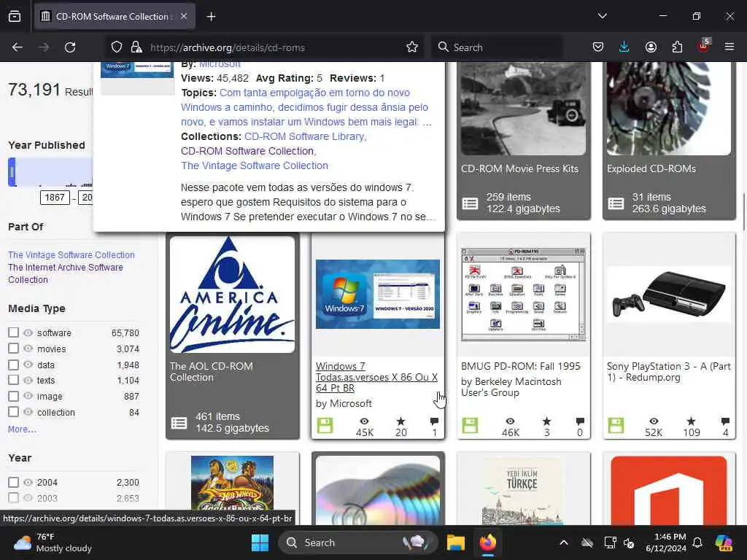The height and width of the screenshot is (560, 747).
Task: Click the browser back arrow
Action: 18,47
